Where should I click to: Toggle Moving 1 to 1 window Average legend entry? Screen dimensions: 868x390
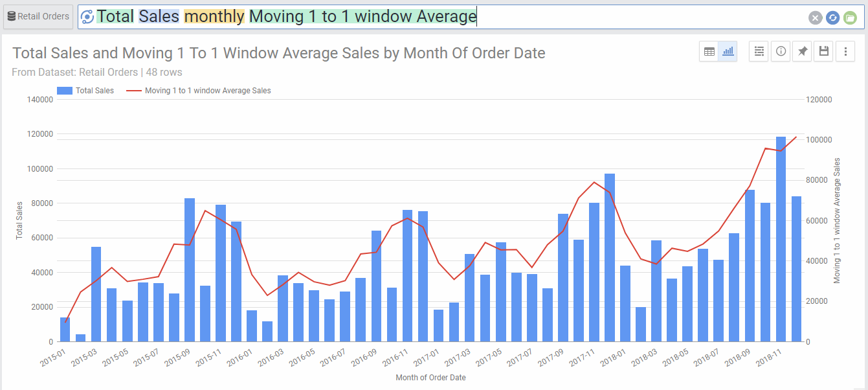pyautogui.click(x=207, y=91)
